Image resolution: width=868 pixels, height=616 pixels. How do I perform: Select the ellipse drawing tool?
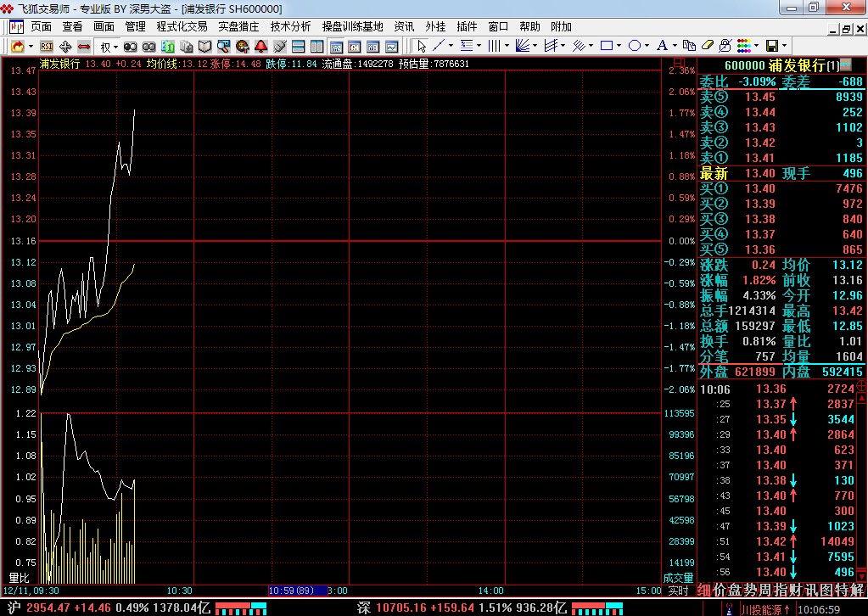point(635,45)
